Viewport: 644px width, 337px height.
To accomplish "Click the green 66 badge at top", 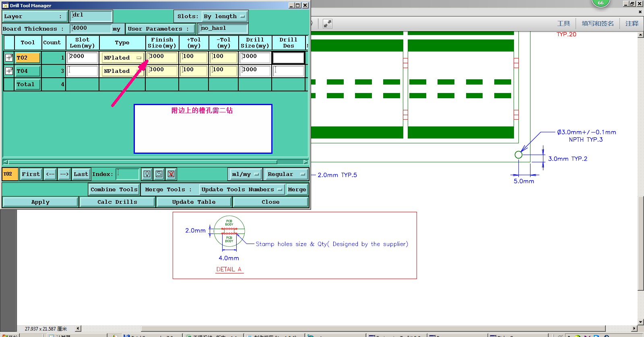I will pyautogui.click(x=601, y=3).
